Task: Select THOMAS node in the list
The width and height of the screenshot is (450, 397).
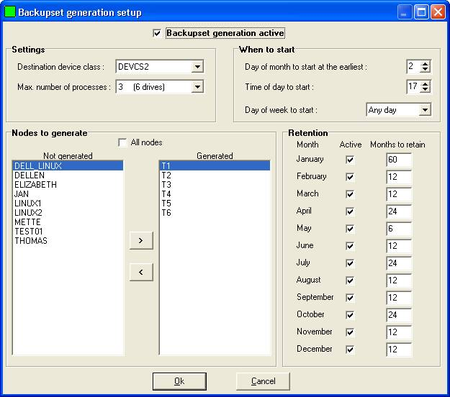Action: (x=68, y=240)
